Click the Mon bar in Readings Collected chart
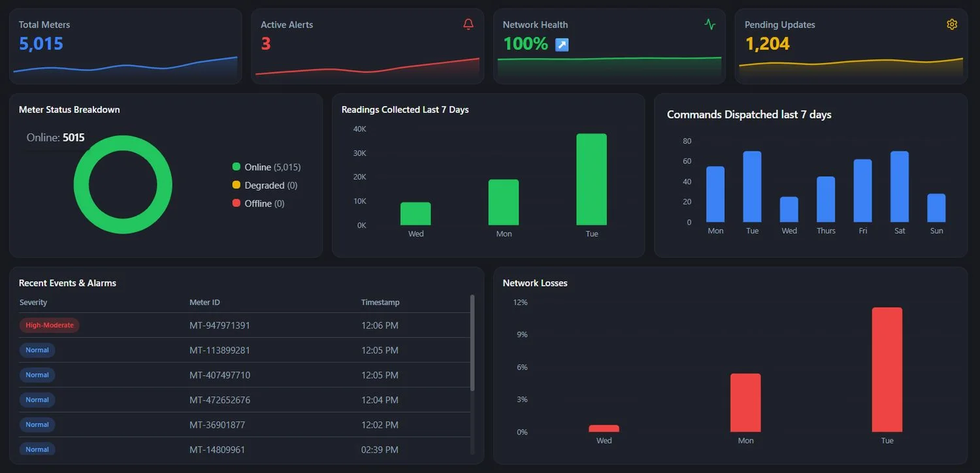Viewport: 980px width, 473px height. (x=504, y=203)
